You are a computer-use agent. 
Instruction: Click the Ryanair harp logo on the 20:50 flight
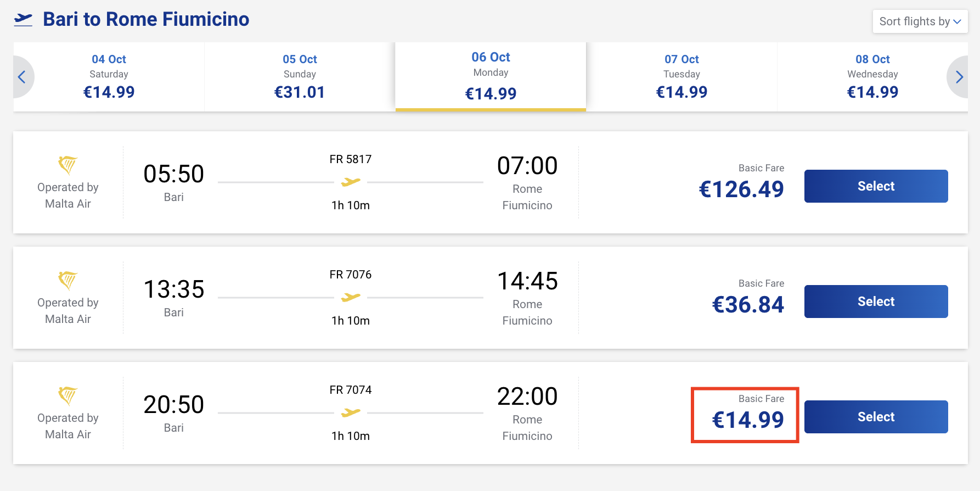point(68,395)
